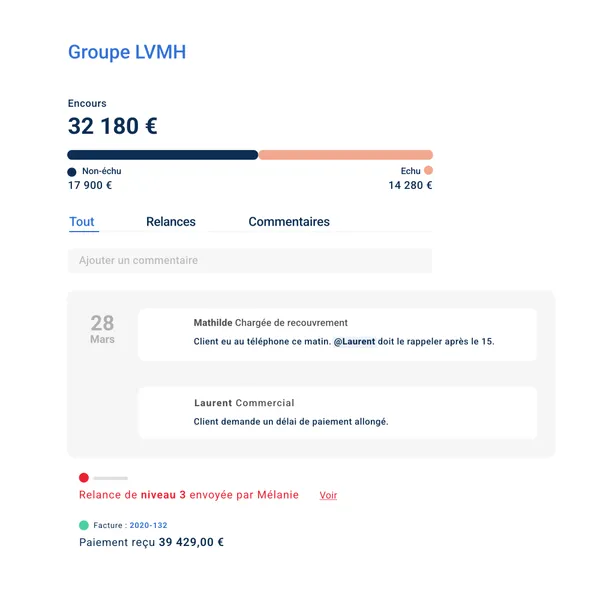This screenshot has height=600, width=600.
Task: Open the Groupe LVMH title
Action: (x=127, y=52)
